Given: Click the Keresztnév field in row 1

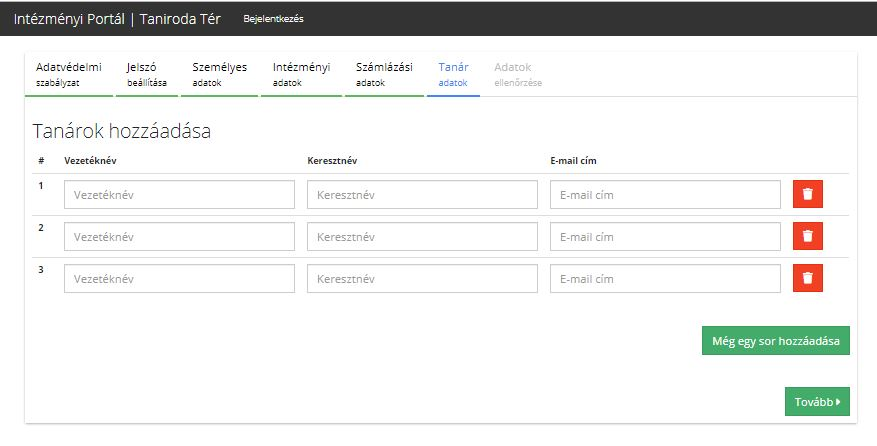Looking at the screenshot, I should coord(422,194).
